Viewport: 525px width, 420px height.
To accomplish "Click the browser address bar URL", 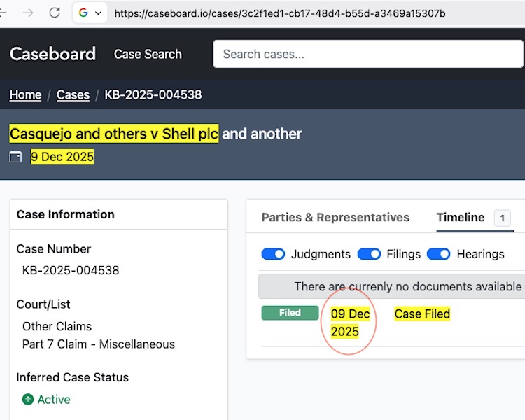I will (280, 13).
